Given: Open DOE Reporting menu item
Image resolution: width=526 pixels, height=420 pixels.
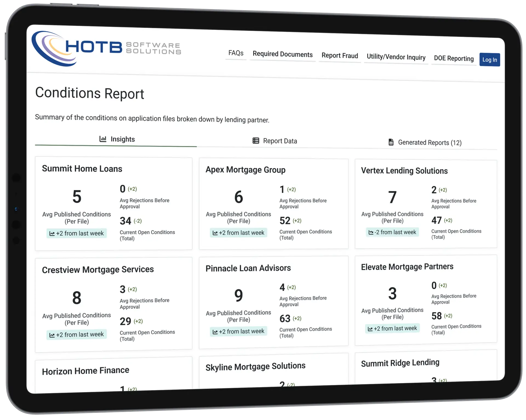Looking at the screenshot, I should tap(454, 58).
